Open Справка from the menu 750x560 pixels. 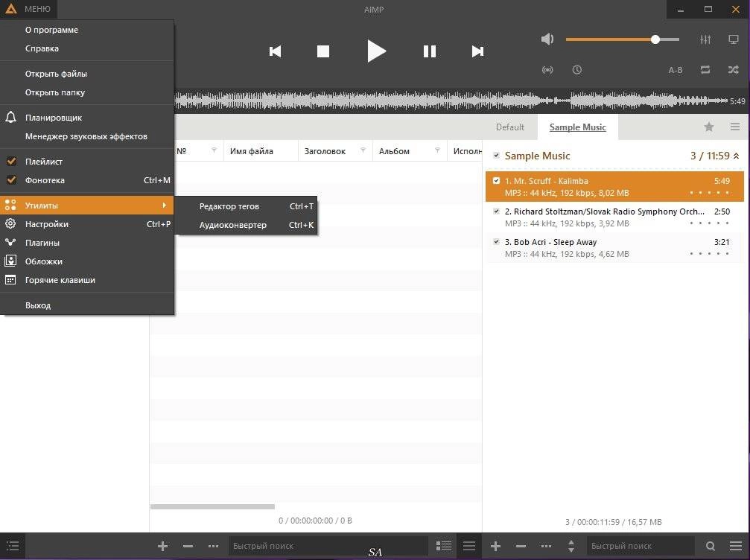[86, 48]
